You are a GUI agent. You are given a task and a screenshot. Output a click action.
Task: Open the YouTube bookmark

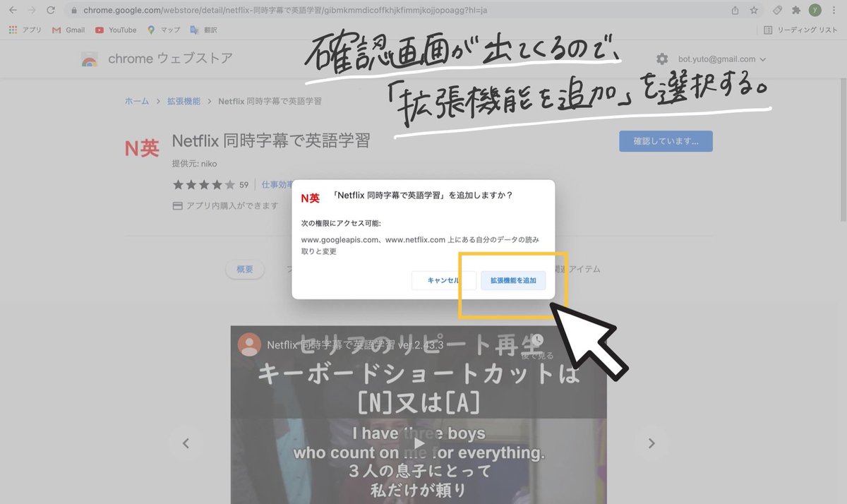(116, 30)
